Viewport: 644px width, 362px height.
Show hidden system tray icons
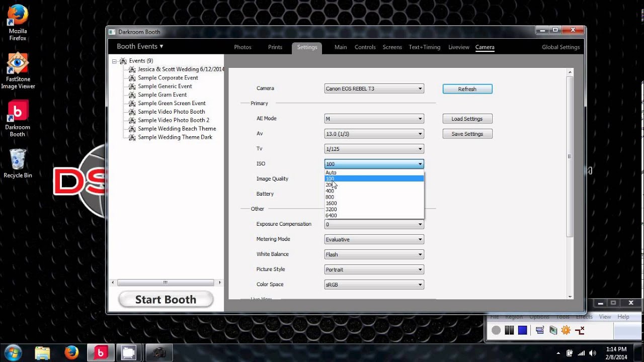pos(558,353)
